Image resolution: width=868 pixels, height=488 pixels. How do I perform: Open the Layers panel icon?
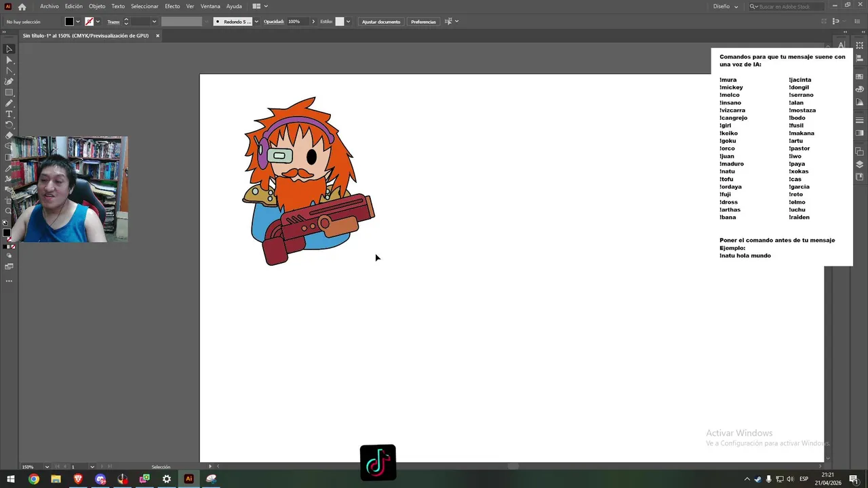point(859,164)
